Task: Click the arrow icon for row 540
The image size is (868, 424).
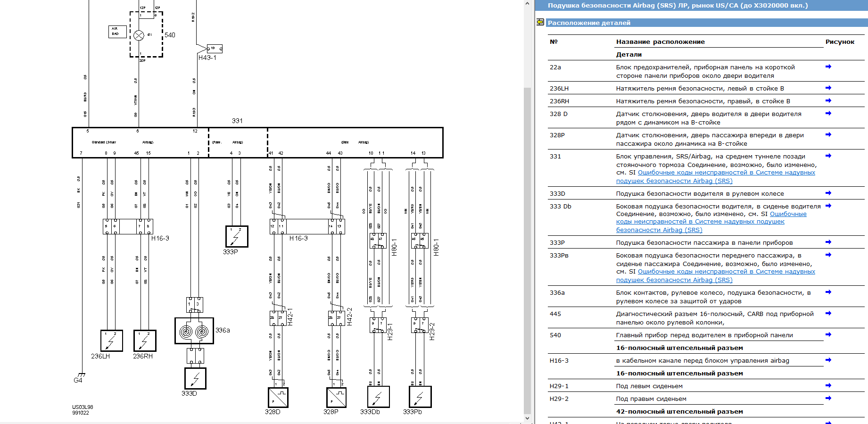Action: tap(828, 335)
